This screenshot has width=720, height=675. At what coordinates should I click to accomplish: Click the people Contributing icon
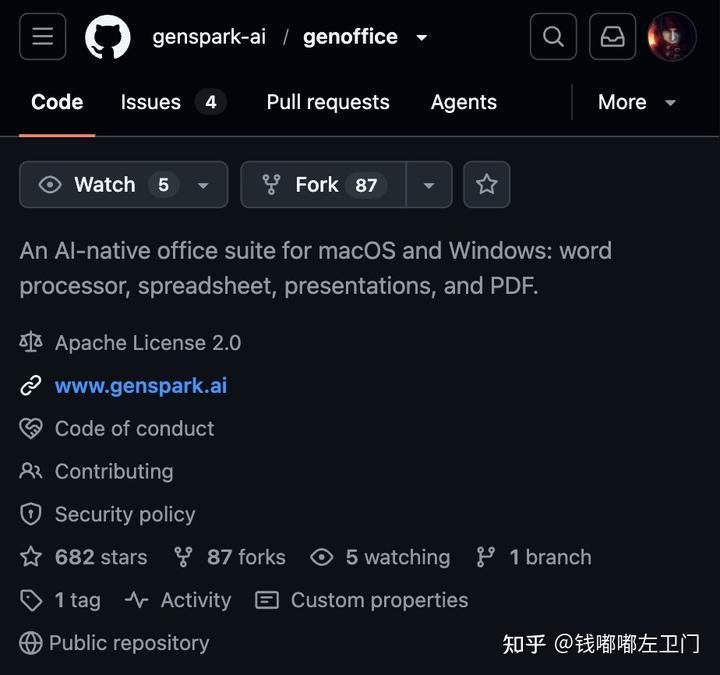31,471
